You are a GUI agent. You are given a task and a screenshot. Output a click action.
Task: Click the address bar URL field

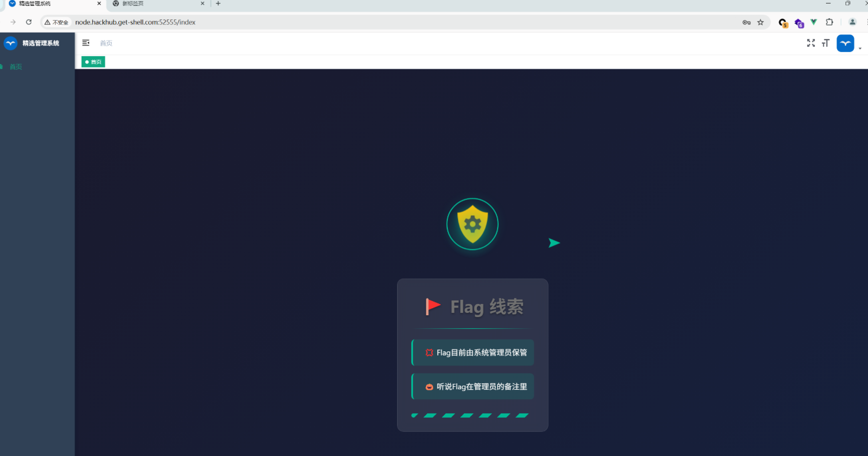point(355,22)
